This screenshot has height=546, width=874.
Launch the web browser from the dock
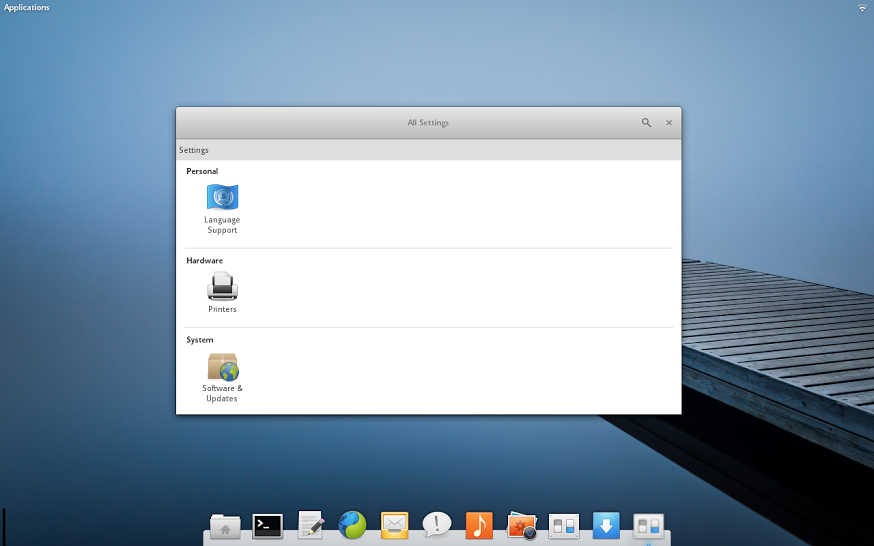(352, 525)
